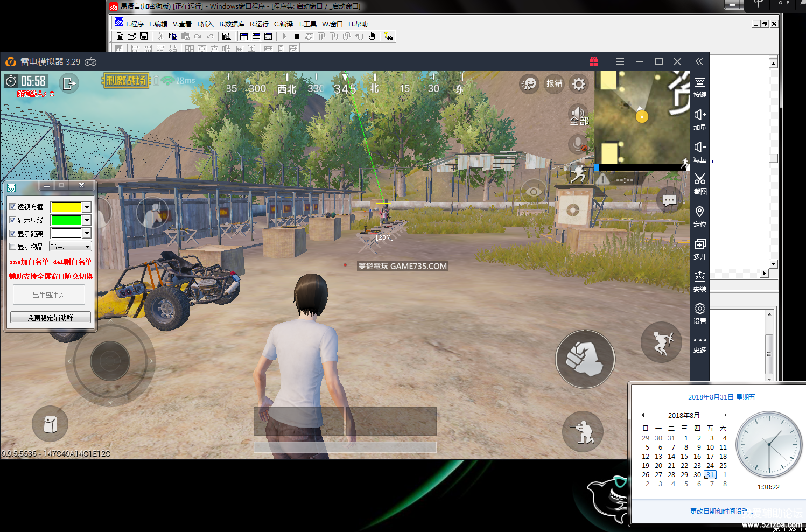Open the B.数据库 menu
806x532 pixels.
232,24
